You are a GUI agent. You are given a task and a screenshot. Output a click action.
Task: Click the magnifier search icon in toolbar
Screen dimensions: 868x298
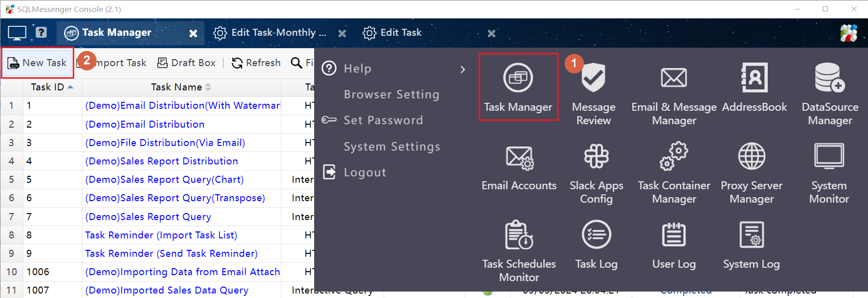click(296, 63)
